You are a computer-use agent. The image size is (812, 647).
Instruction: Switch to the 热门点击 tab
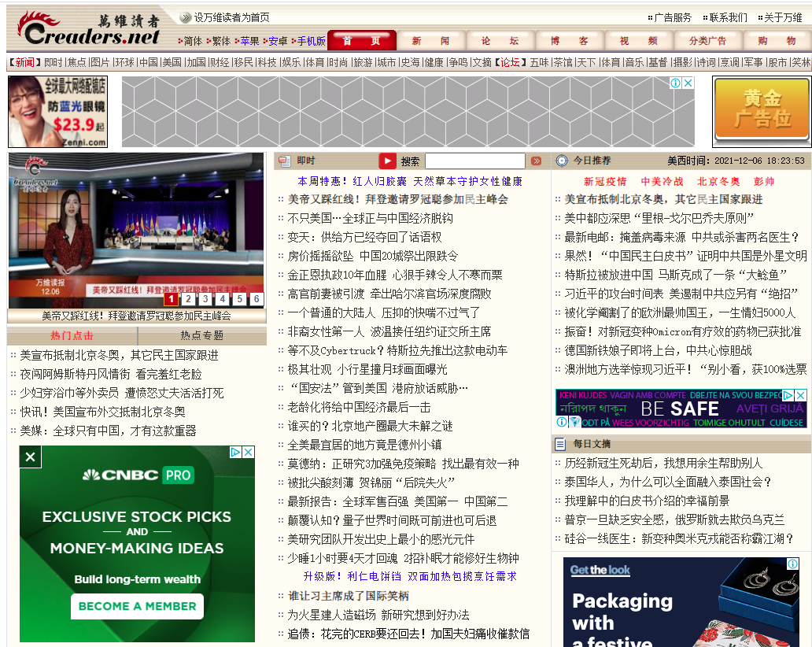[x=72, y=335]
